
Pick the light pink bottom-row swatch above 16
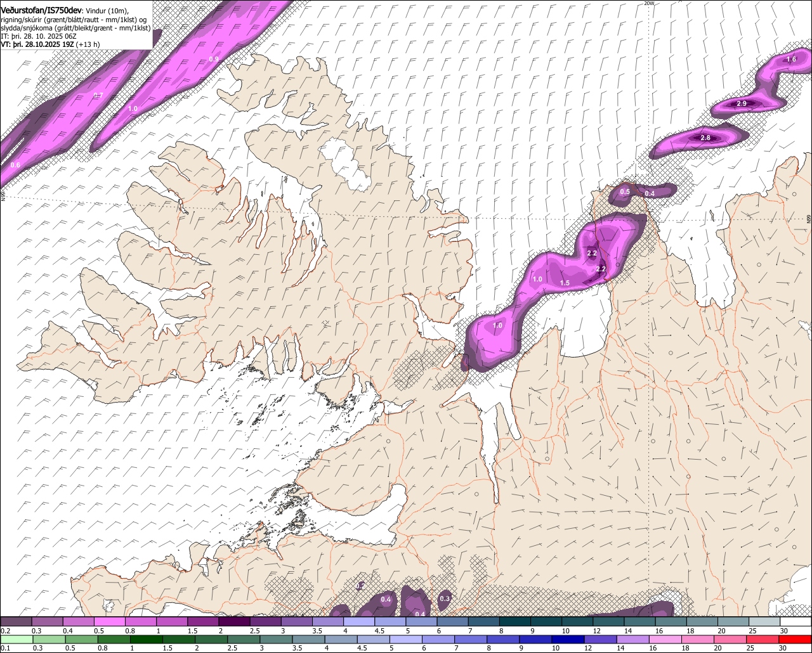click(666, 639)
